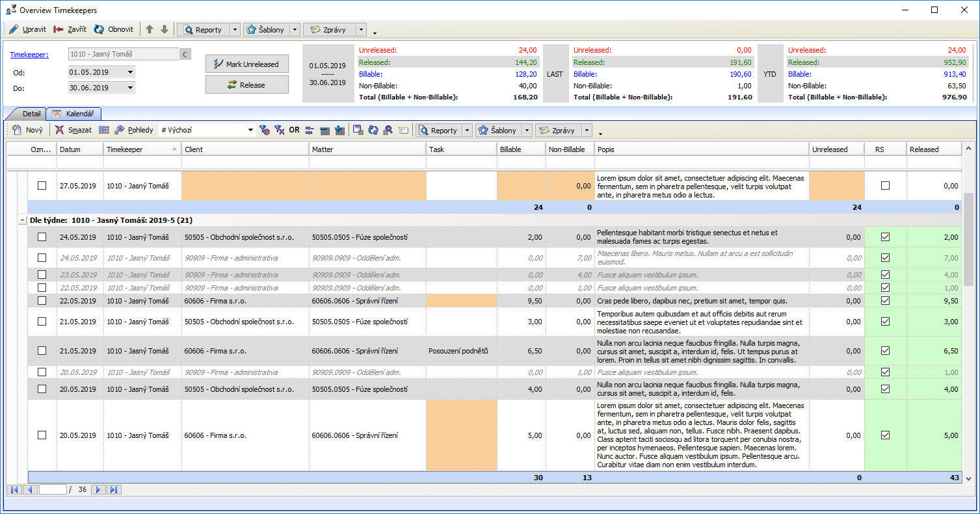Toggle RS checkbox for 23.05.2019 row
This screenshot has width=980, height=514.
pyautogui.click(x=885, y=275)
